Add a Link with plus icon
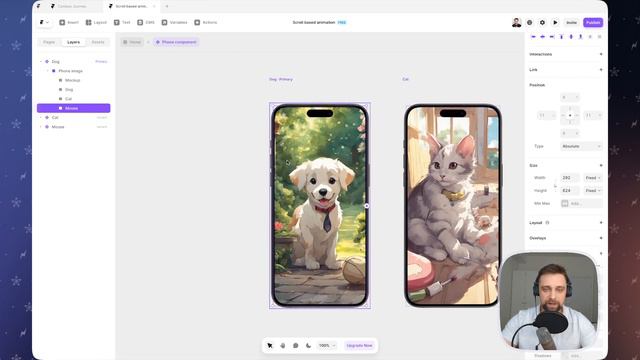Screen dimensions: 640x360 (x=601, y=70)
